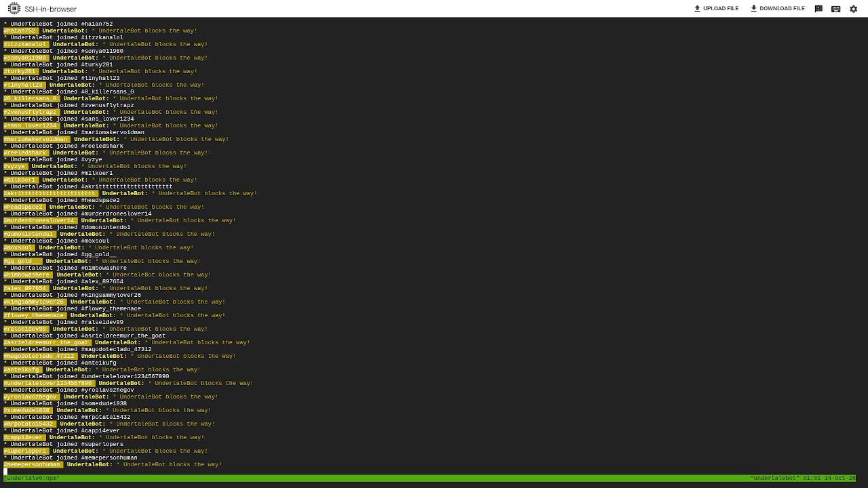Click the highlighted #sans_lover1234 channel tag
Viewport: 868px width, 488px height.
(31, 125)
